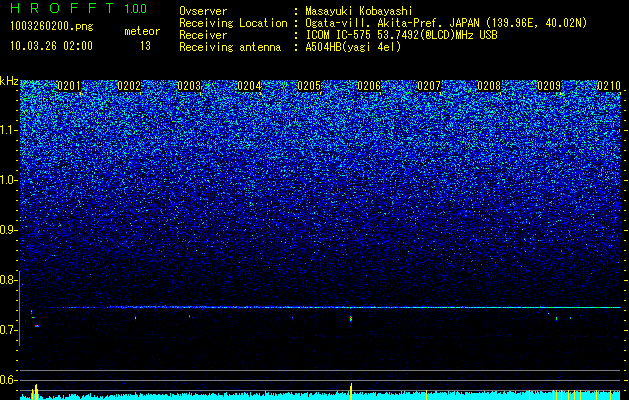629x400 pixels.
Task: Click the red echo spot near 0.7 kHz
Action: (37, 326)
